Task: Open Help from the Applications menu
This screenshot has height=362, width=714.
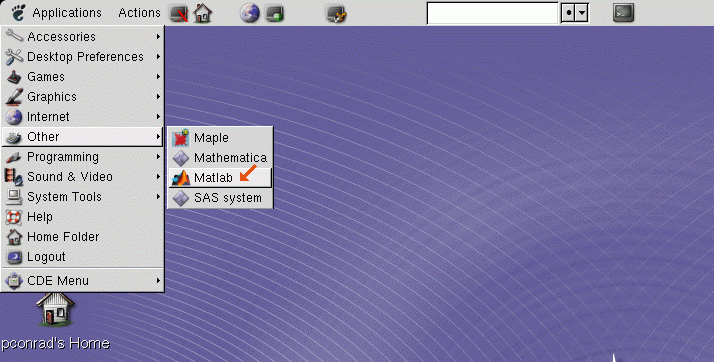Action: click(x=82, y=217)
